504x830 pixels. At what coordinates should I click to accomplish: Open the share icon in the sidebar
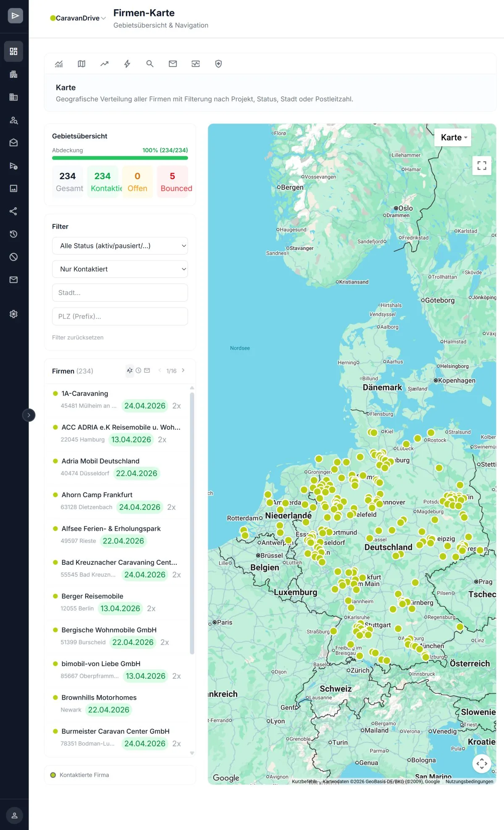14,211
